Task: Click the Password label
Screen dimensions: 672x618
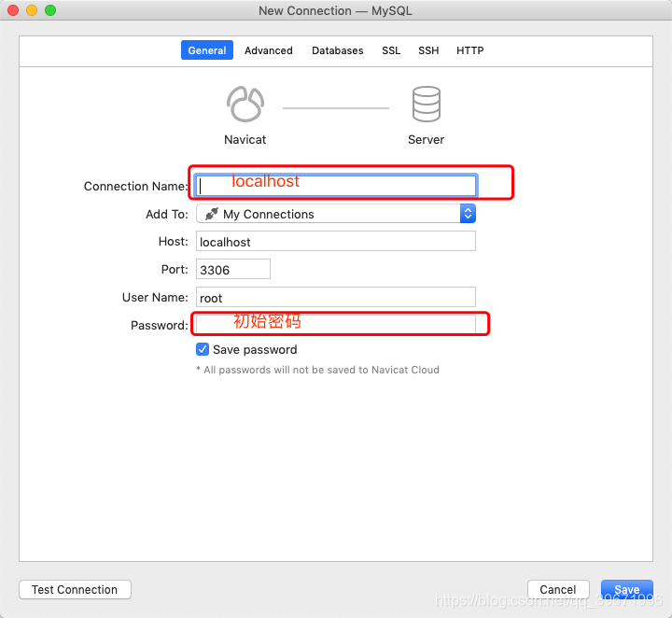Action: 160,326
